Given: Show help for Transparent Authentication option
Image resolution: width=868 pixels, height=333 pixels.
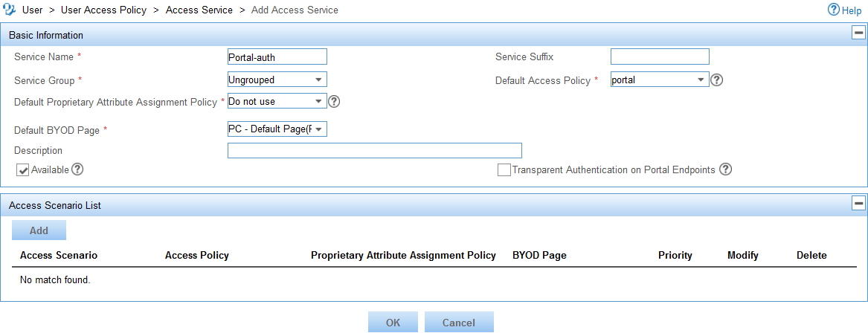Looking at the screenshot, I should (726, 169).
